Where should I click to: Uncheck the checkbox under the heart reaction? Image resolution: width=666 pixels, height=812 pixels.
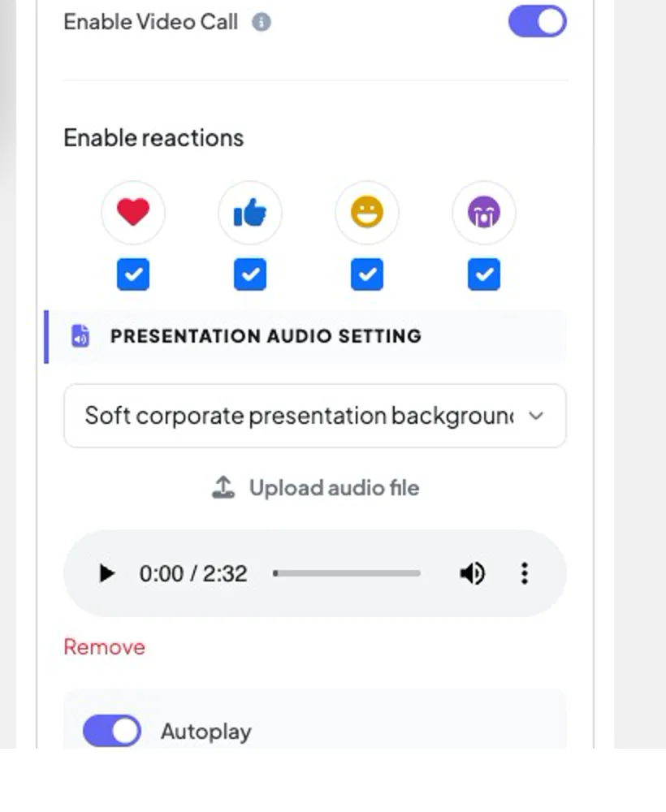(133, 274)
